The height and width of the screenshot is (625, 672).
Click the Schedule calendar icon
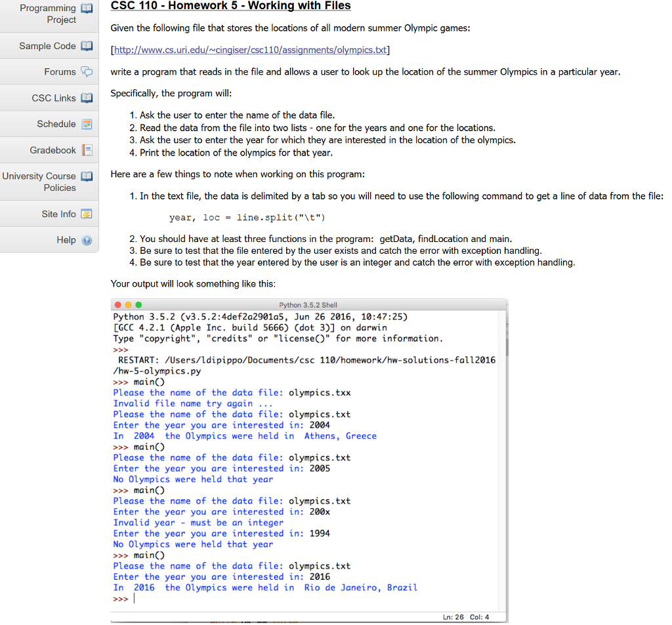[x=87, y=124]
